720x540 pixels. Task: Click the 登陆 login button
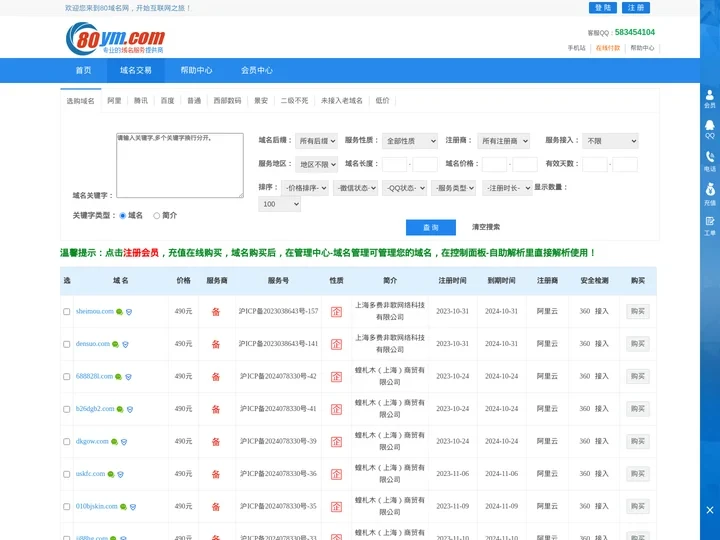(603, 8)
